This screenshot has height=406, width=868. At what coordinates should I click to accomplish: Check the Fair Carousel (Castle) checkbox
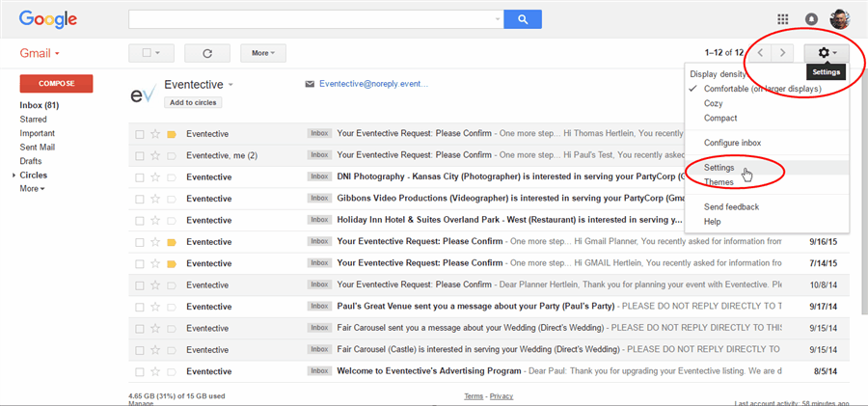140,349
